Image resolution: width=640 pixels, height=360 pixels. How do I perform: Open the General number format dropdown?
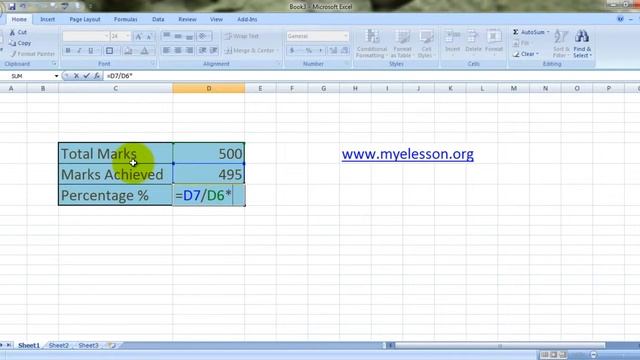345,36
